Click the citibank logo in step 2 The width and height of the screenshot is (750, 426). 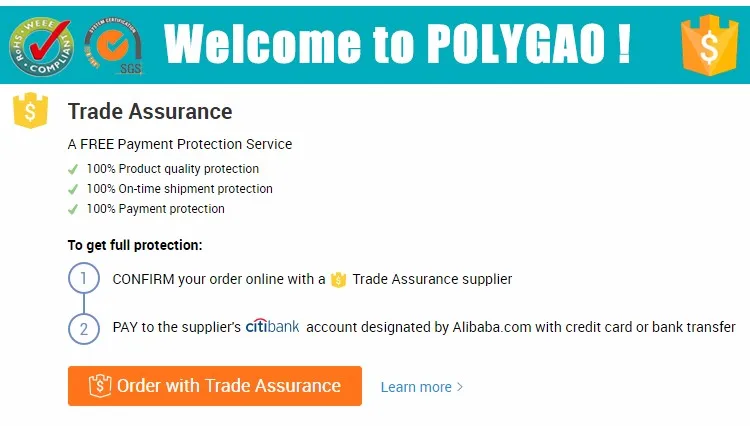(x=272, y=326)
